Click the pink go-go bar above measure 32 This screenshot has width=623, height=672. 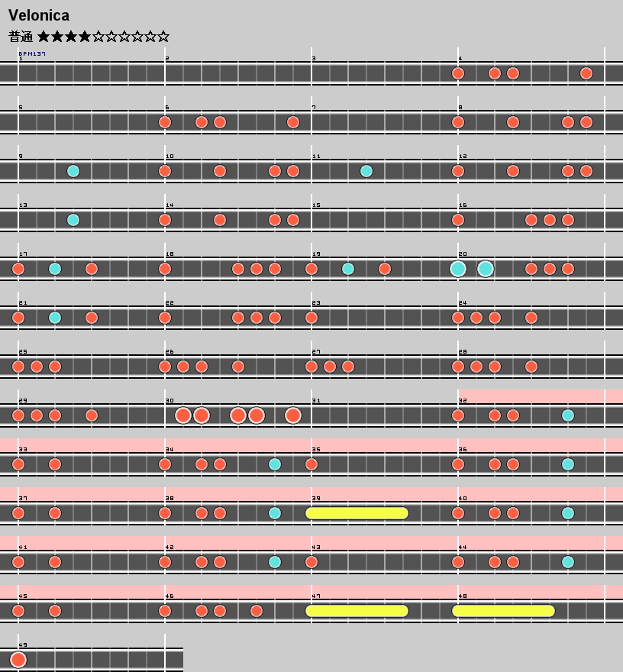(x=540, y=396)
